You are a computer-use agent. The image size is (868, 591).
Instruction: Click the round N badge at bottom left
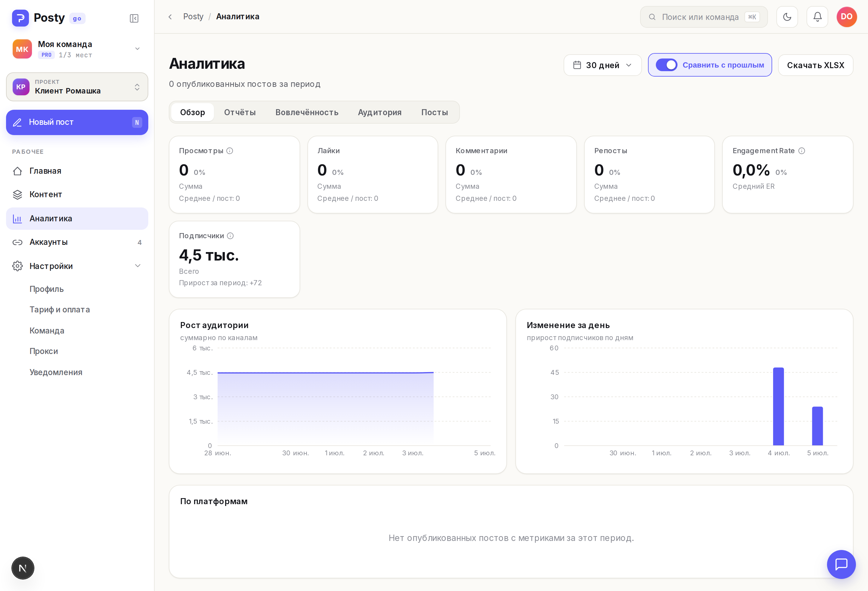(23, 568)
